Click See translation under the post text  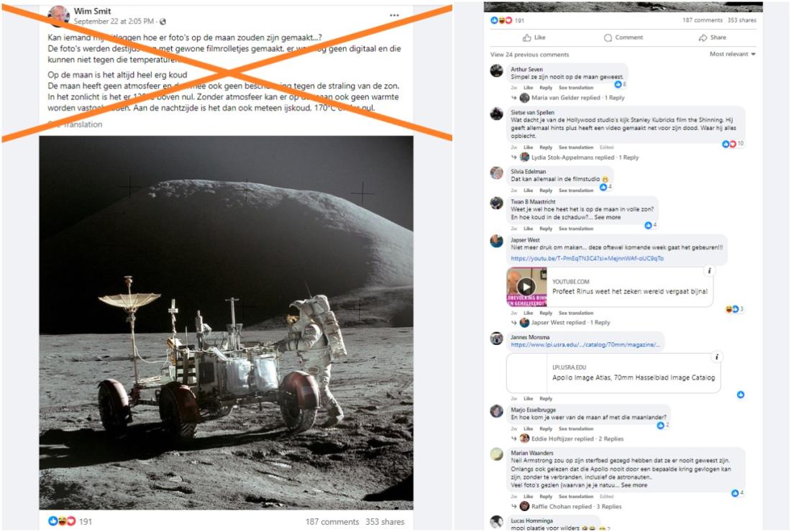pyautogui.click(x=76, y=124)
